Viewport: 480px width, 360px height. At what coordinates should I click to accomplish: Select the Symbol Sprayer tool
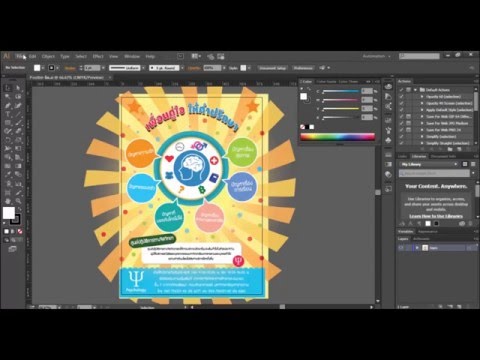pos(8,183)
